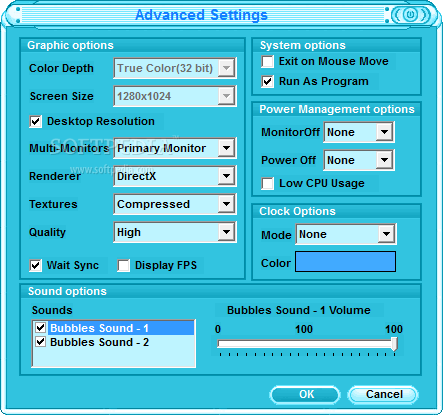The width and height of the screenshot is (443, 415).
Task: Click the middle of the Bubbles Sound volume track
Action: (x=306, y=344)
